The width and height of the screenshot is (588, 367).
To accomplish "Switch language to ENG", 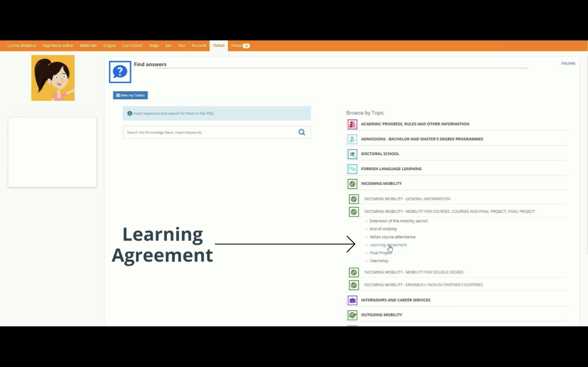I will pyautogui.click(x=572, y=63).
